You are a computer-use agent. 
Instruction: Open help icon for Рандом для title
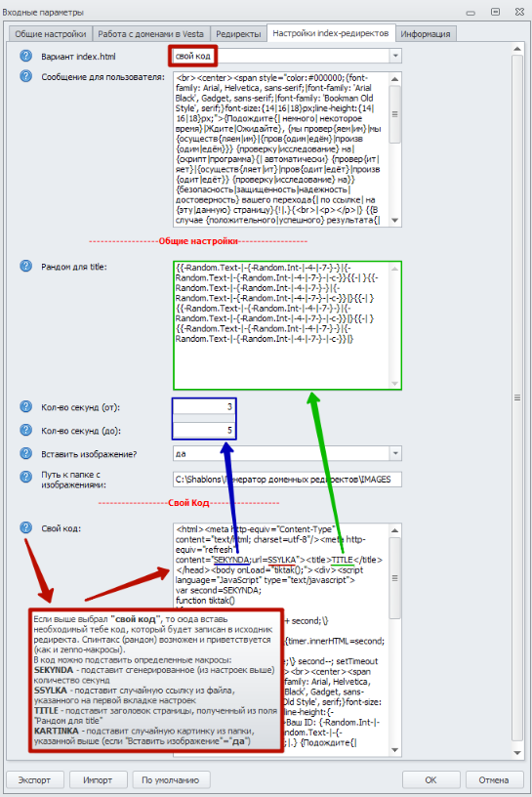(26, 267)
